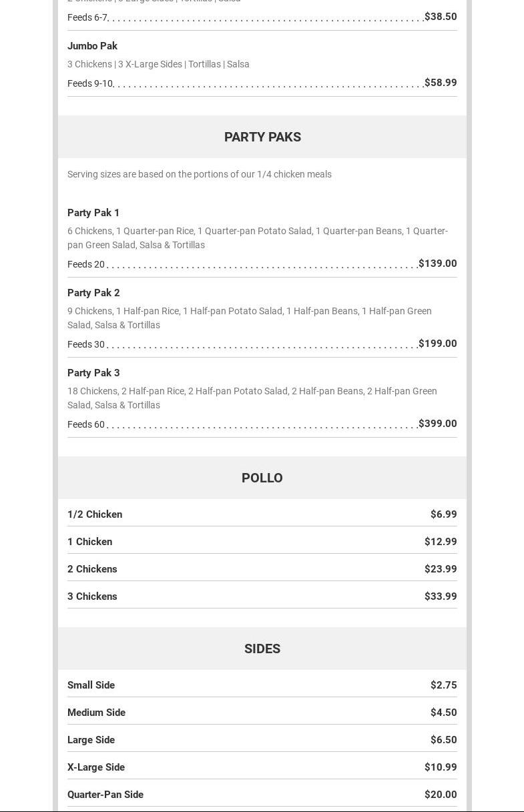Click the POLLO section header

262,478
